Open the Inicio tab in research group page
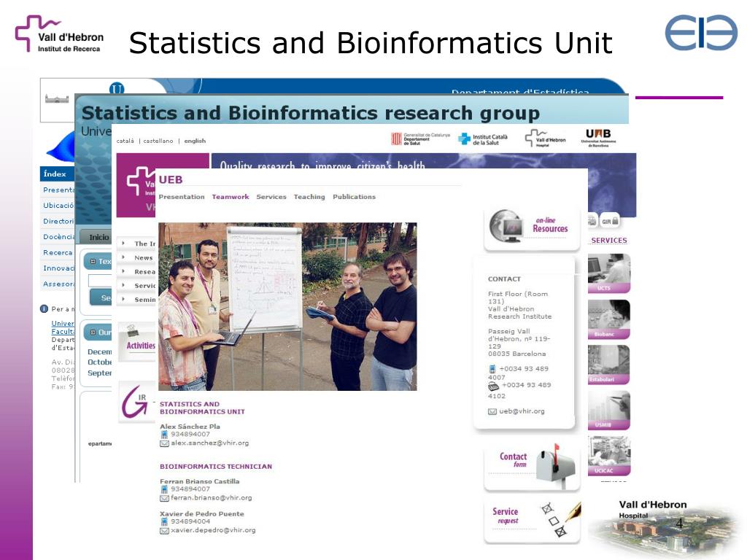Viewport: 747px width, 560px height. 98,237
